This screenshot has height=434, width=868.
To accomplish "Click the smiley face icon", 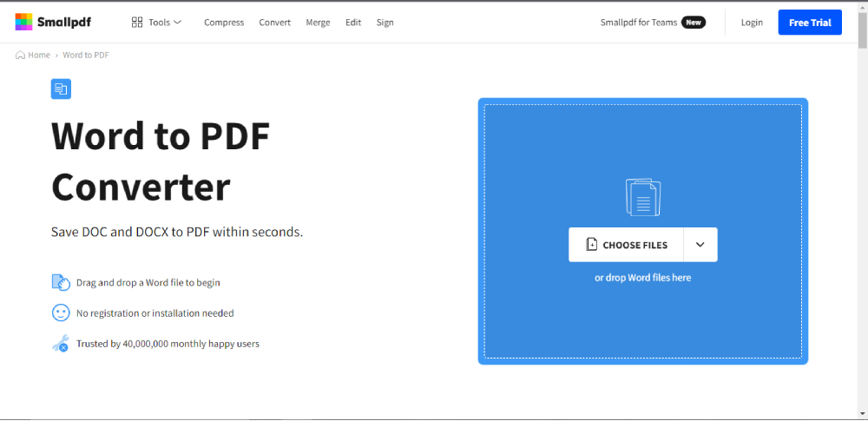I will [61, 312].
